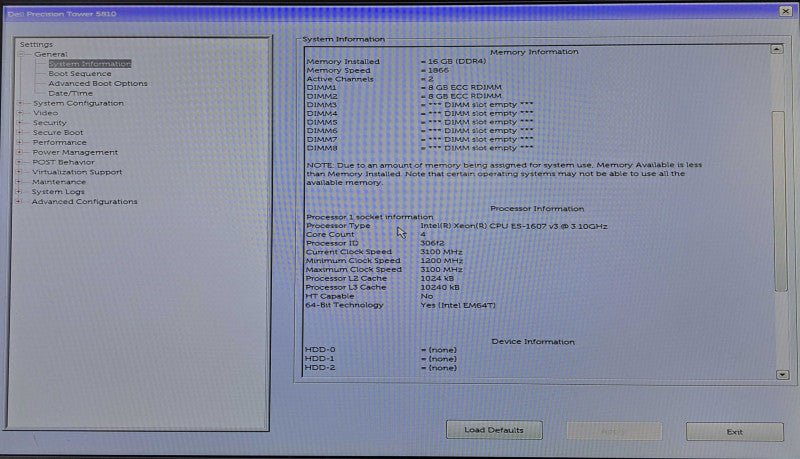Expand the Security node
The image size is (800, 459).
20,123
